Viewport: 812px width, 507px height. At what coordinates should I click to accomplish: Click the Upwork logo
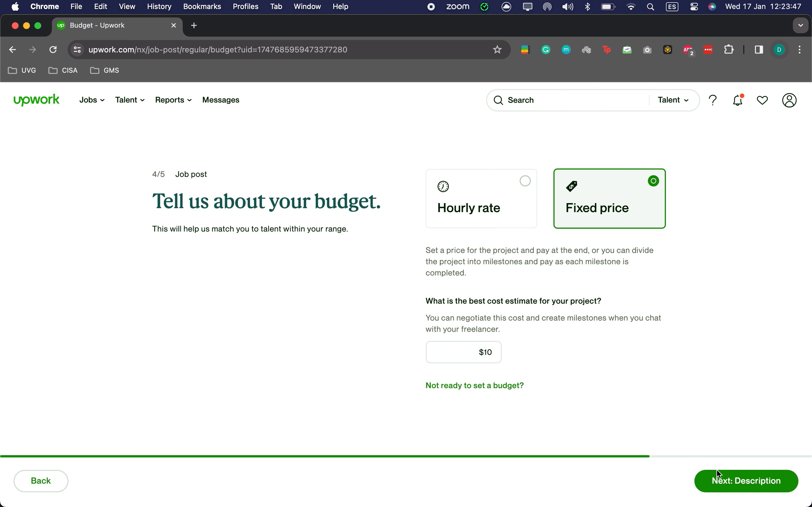tap(36, 100)
